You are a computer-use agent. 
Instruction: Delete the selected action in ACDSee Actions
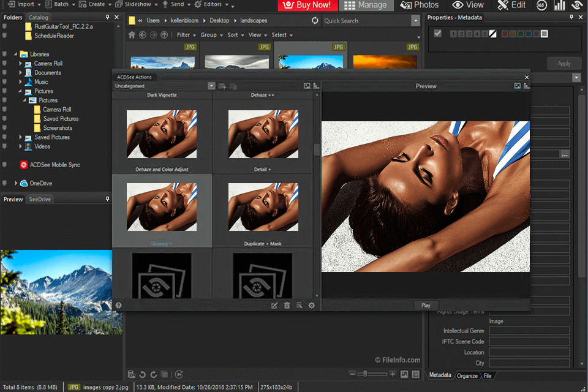(287, 305)
